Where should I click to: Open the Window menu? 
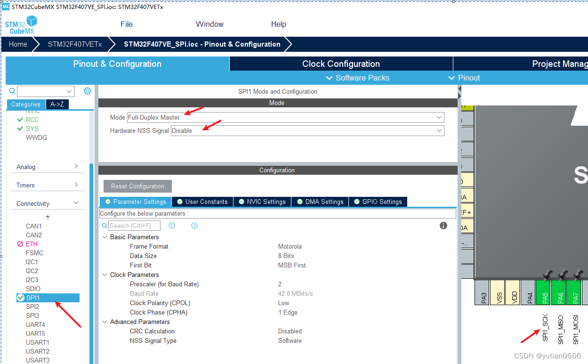coord(209,24)
